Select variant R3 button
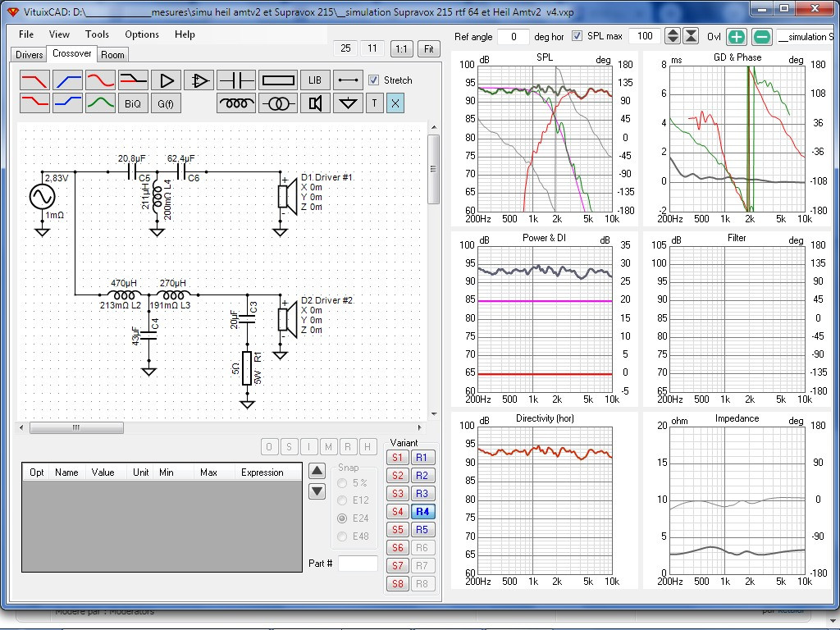 tap(422, 494)
